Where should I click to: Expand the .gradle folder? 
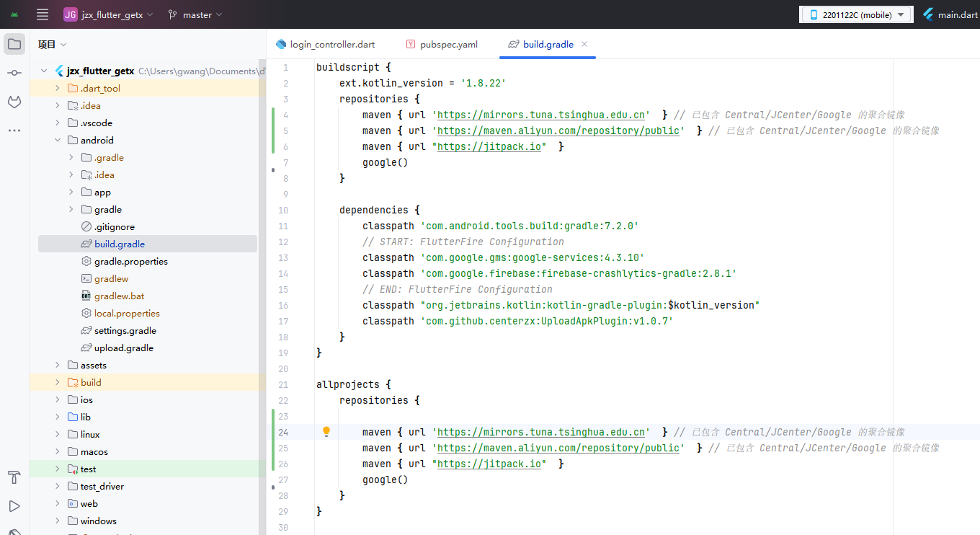click(x=71, y=157)
